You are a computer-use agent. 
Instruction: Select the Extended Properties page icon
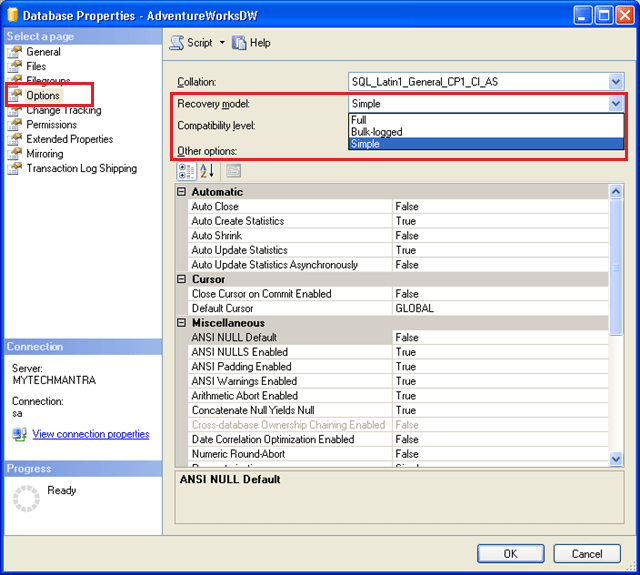click(x=15, y=139)
